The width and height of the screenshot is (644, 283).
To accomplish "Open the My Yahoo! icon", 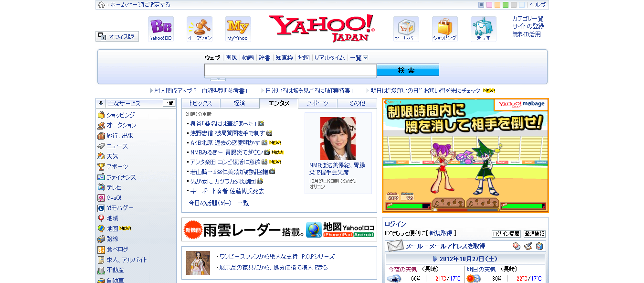I will (x=238, y=29).
